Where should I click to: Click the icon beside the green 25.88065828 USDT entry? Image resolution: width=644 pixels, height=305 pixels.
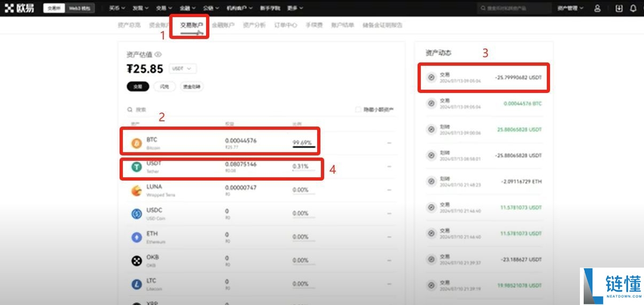pyautogui.click(x=431, y=129)
